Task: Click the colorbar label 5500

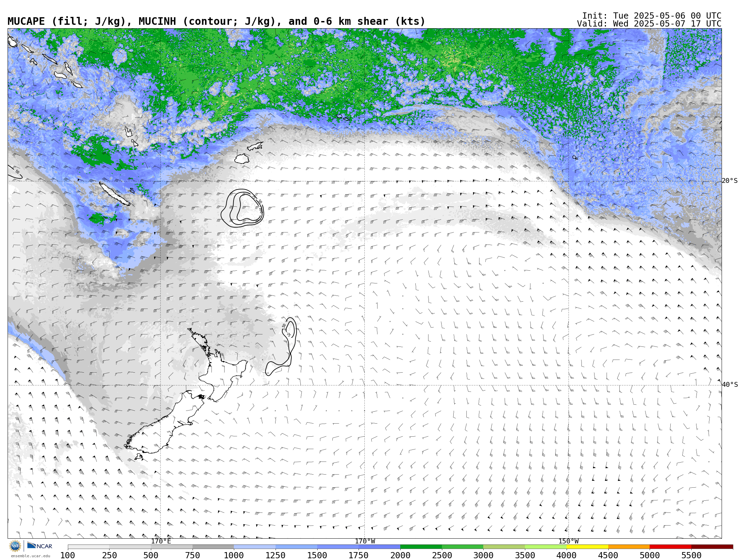Action: (x=691, y=555)
